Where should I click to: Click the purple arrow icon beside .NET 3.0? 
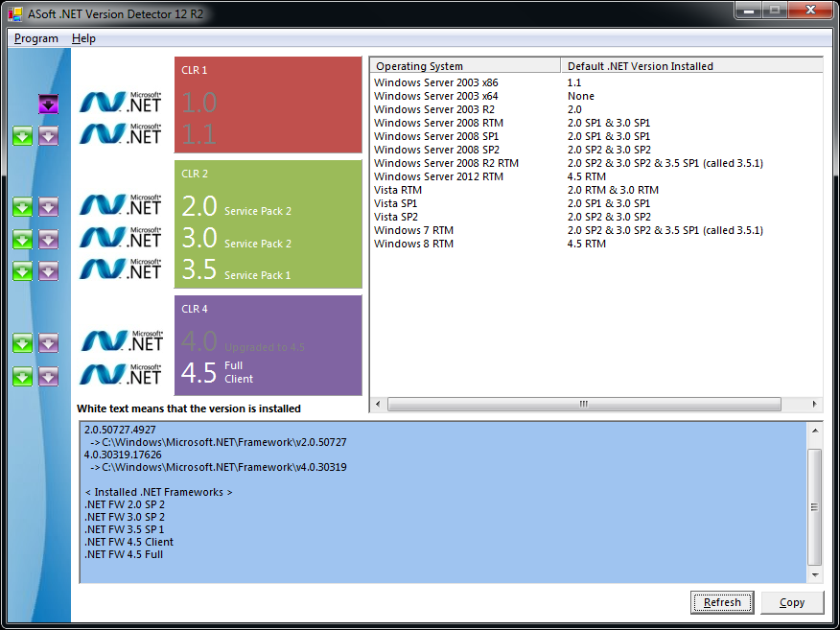pos(49,239)
